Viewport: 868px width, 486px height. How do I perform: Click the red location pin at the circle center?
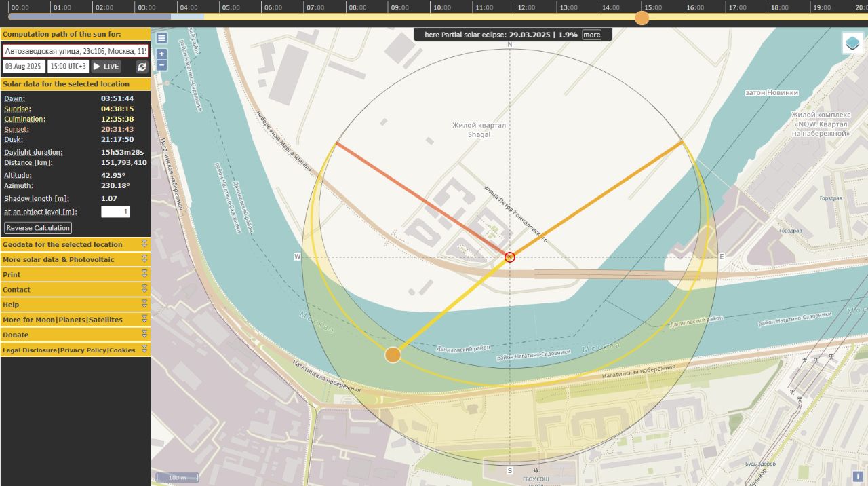[x=510, y=257]
